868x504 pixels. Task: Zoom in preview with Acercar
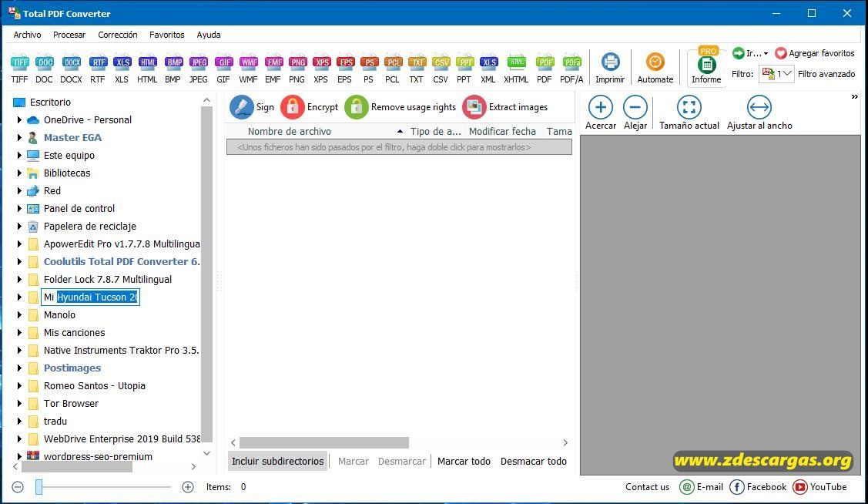coord(601,113)
